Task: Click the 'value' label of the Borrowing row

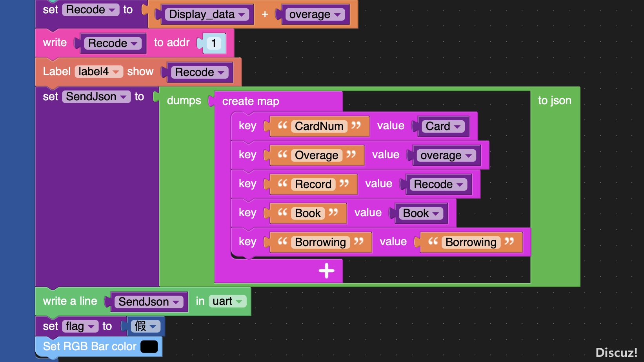Action: tap(393, 242)
